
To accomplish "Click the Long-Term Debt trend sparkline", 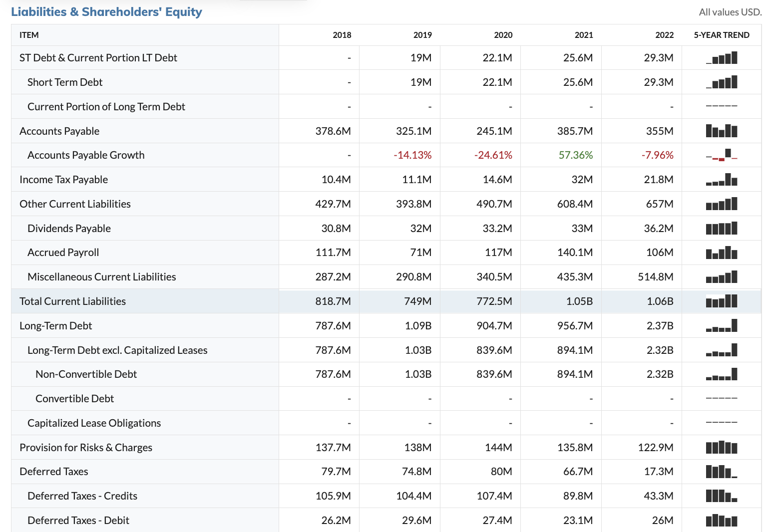I will pos(722,325).
